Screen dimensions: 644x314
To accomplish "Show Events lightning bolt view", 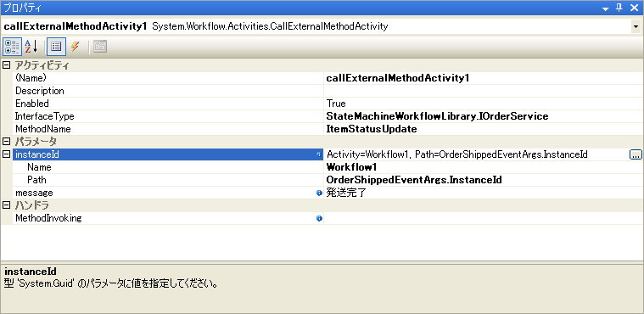I will tap(76, 47).
